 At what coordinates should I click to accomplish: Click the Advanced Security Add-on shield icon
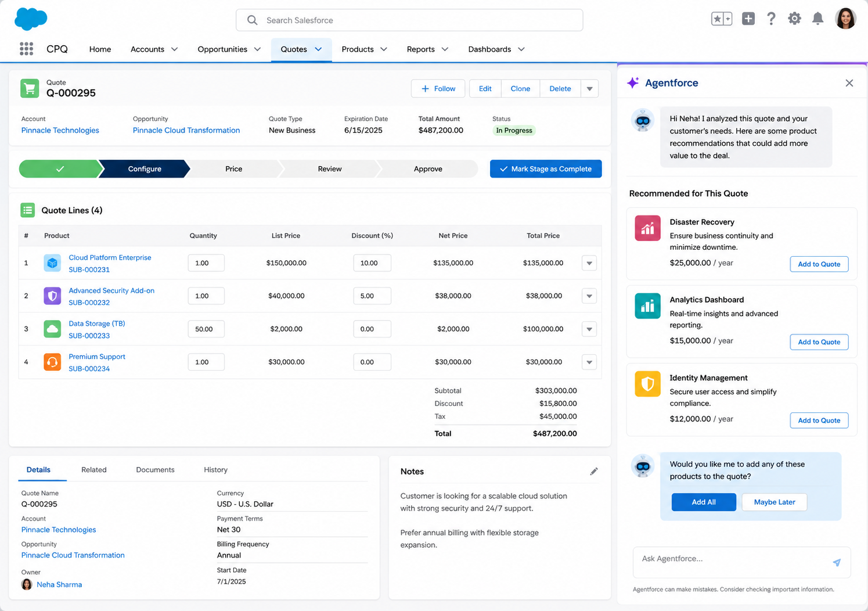52,296
